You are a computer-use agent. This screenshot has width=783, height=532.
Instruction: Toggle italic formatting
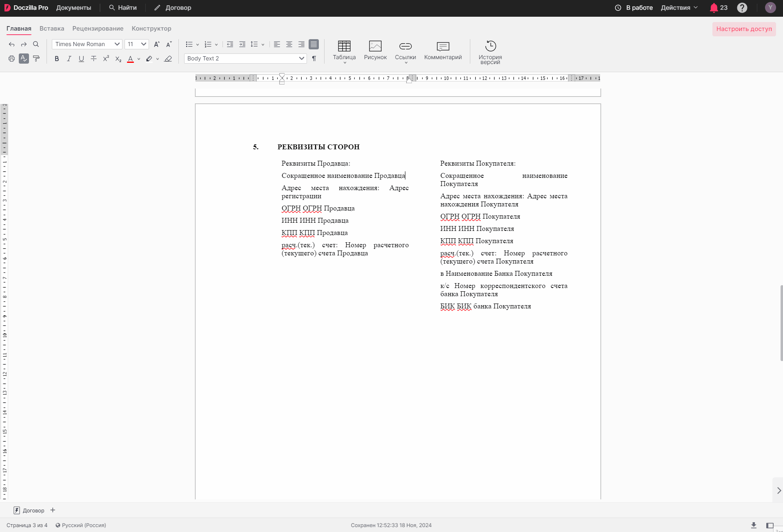pyautogui.click(x=69, y=59)
